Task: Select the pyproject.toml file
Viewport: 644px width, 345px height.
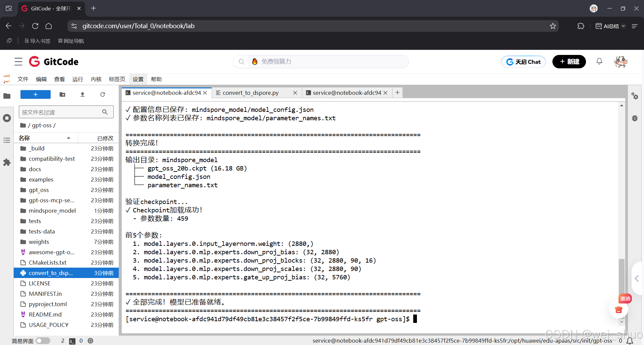Action: [66, 304]
